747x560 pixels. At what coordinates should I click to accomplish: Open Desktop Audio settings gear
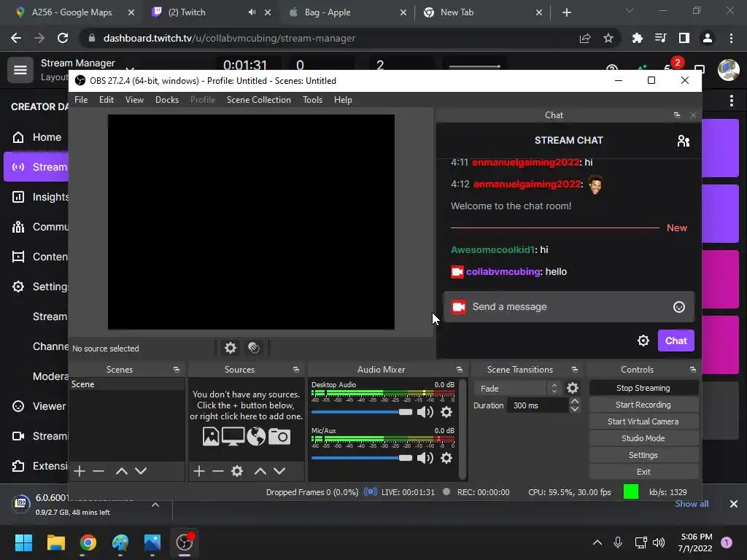[446, 412]
